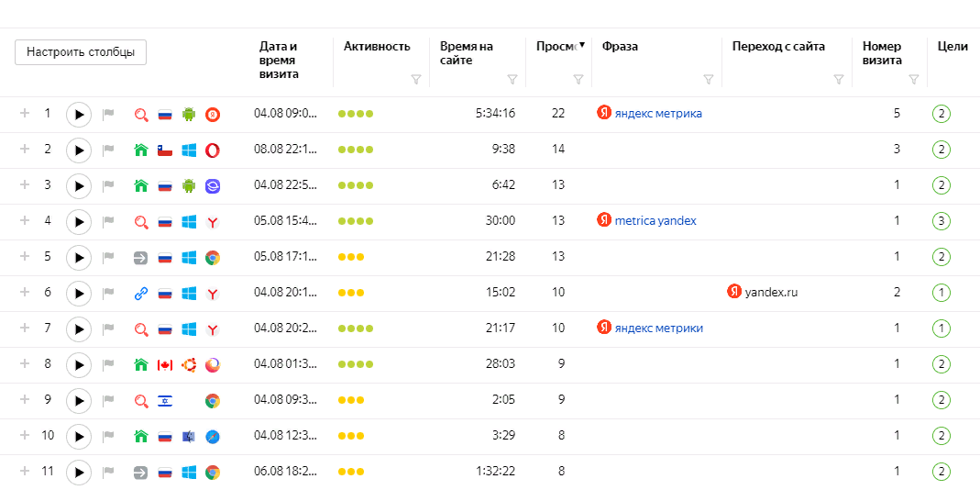Play the session recording for visit 11
Image resolution: width=980 pixels, height=490 pixels.
point(79,473)
